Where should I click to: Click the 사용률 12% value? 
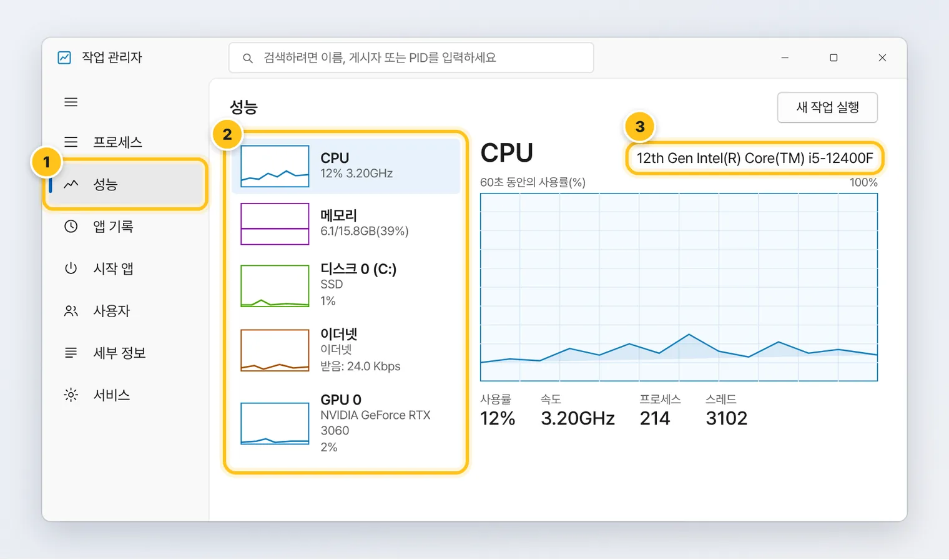tap(498, 418)
